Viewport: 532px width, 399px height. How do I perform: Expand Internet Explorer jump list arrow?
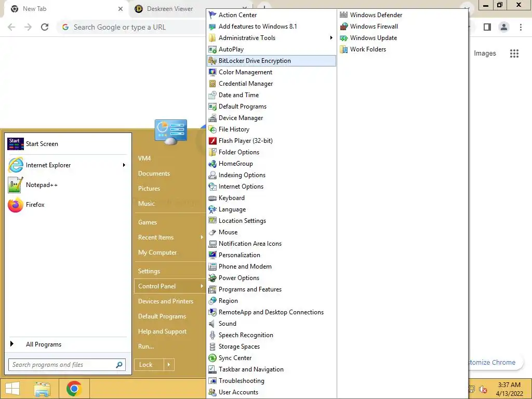(124, 165)
